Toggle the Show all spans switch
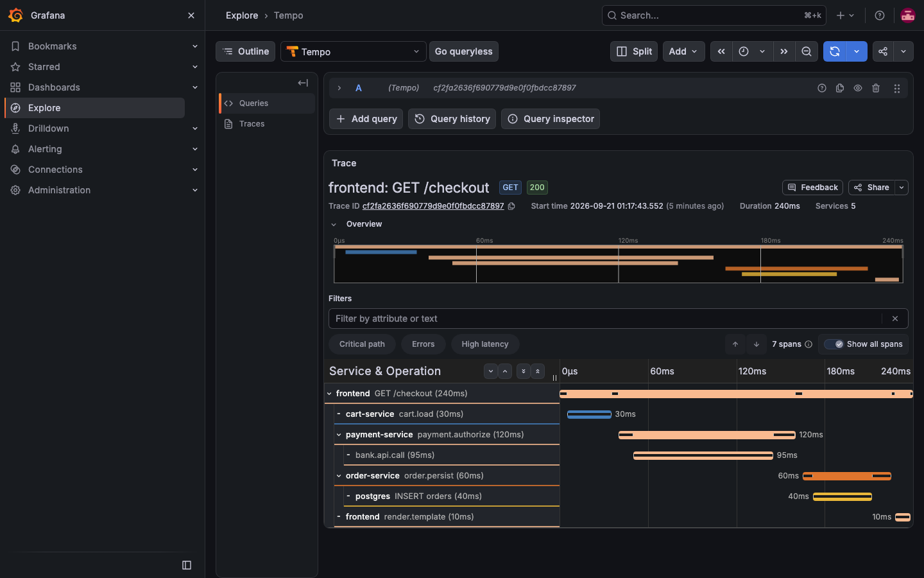Viewport: 924px width, 578px height. tap(834, 344)
